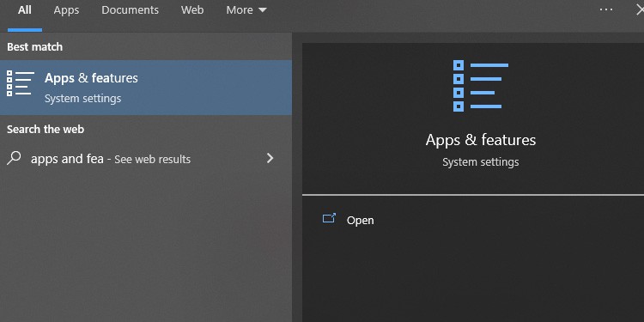This screenshot has height=322, width=644.
Task: Expand the More dropdown filter
Action: click(246, 10)
